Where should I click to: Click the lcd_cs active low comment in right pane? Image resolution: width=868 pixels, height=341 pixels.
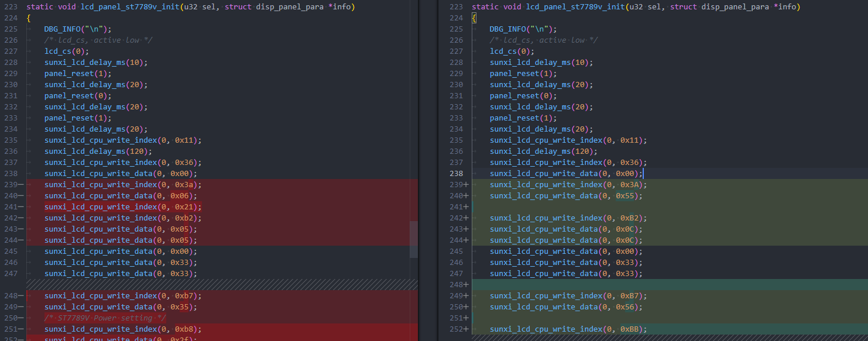[x=544, y=40]
